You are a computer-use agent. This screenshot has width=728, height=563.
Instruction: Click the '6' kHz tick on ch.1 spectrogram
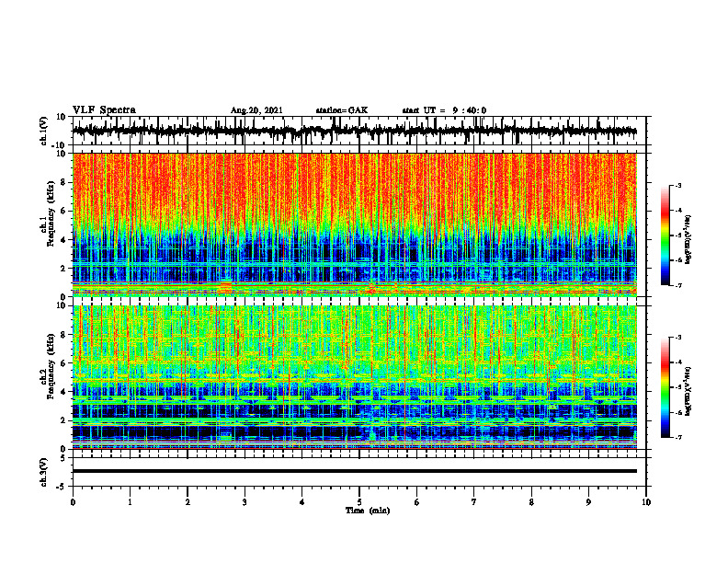[x=63, y=211]
